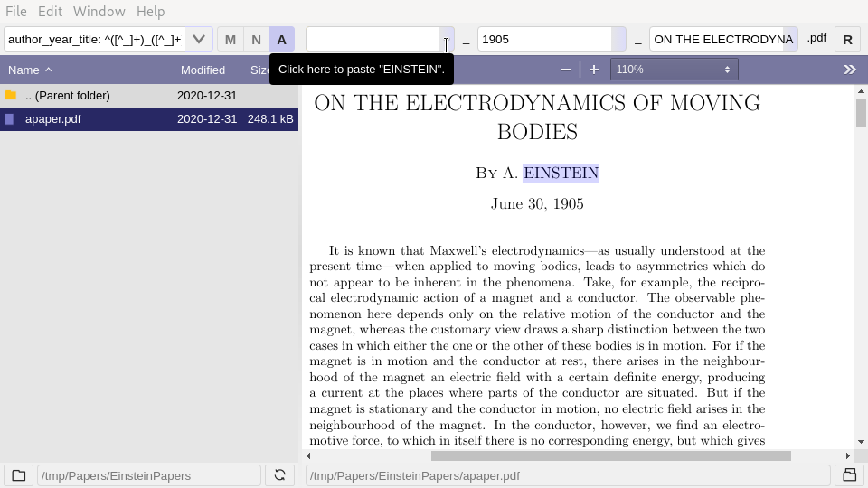Click the year field containing 1905

click(x=544, y=39)
